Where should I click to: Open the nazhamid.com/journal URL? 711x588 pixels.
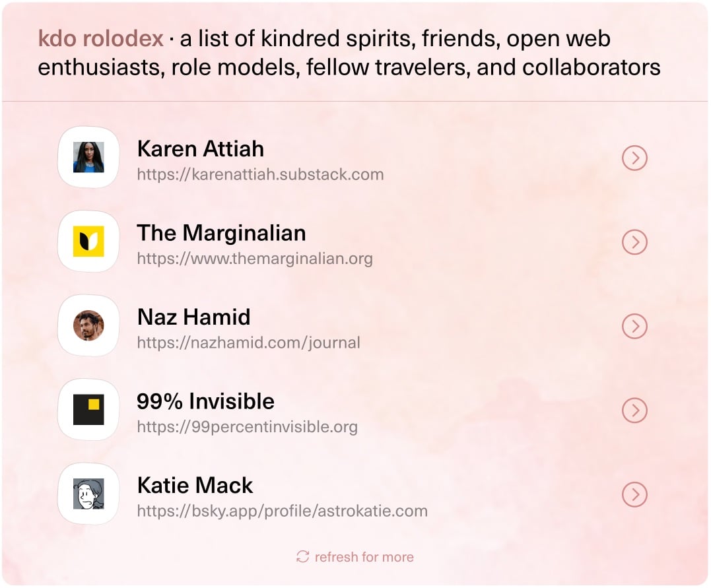pos(248,343)
